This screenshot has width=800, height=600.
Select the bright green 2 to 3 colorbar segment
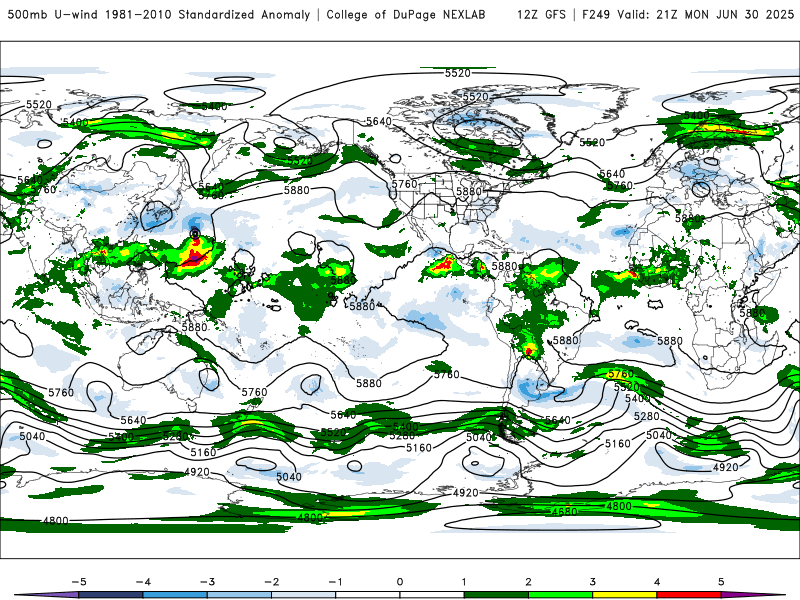[x=560, y=595]
